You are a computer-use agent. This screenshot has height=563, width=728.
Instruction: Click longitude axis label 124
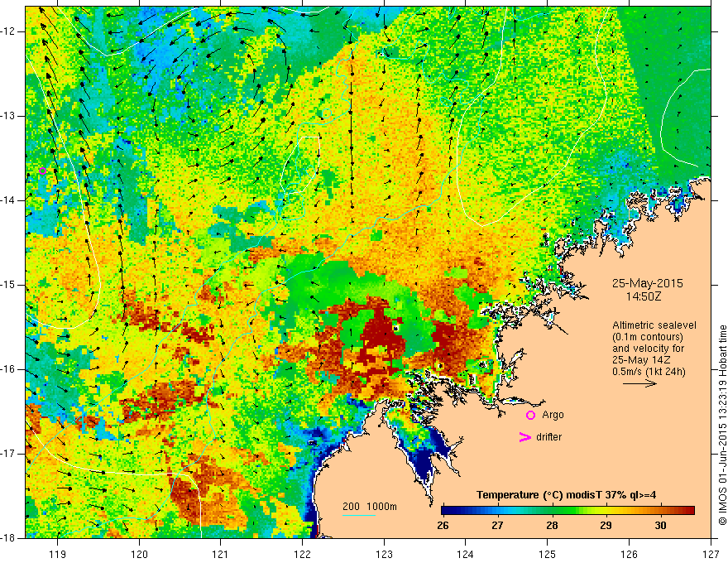466,554
